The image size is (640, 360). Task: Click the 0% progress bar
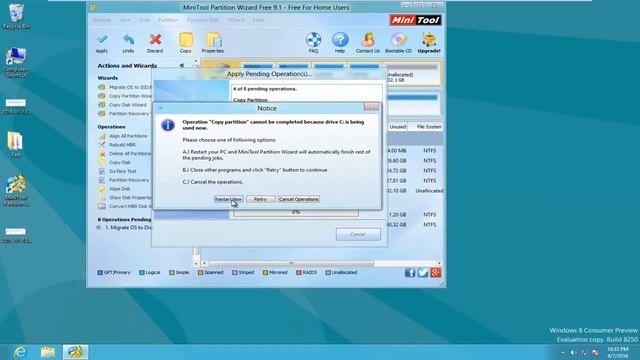[296, 212]
